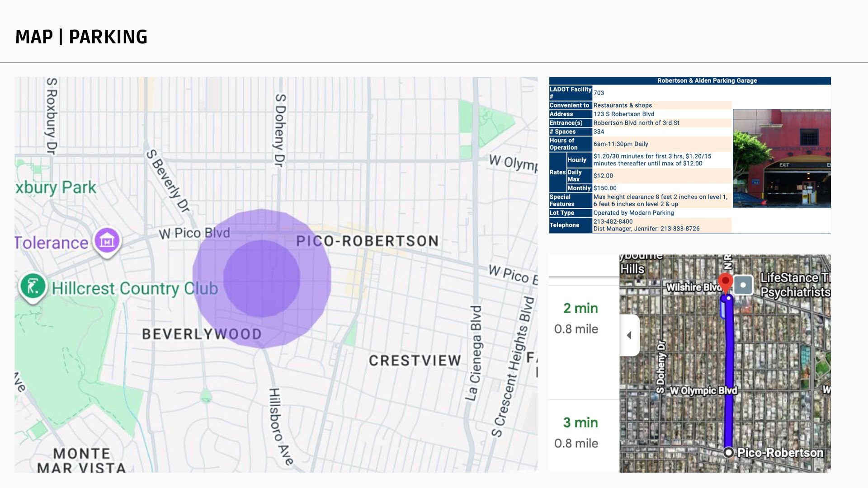The width and height of the screenshot is (868, 488).
Task: Click the Robertson Blvd north of 3rd St cell
Action: coord(662,123)
